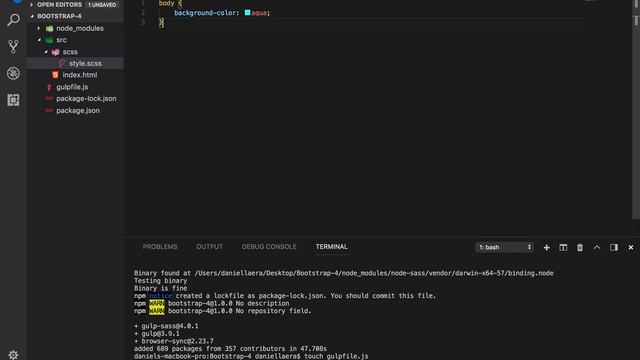Move panel to the right side

614,247
